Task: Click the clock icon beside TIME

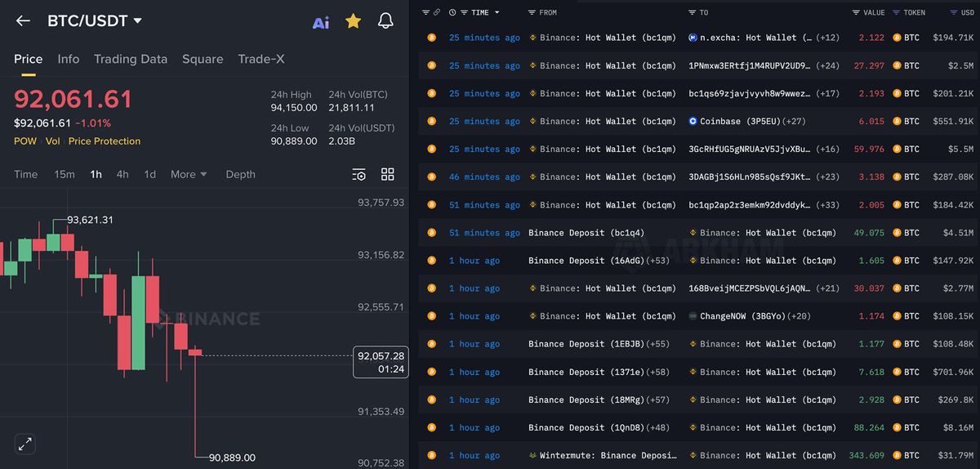Action: point(453,12)
